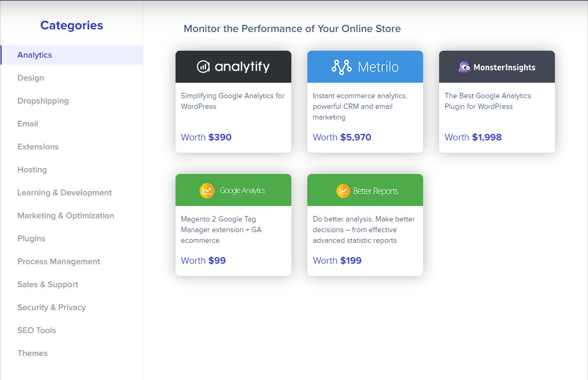Open the Plugins category
Viewport: 588px width, 380px height.
(x=31, y=239)
